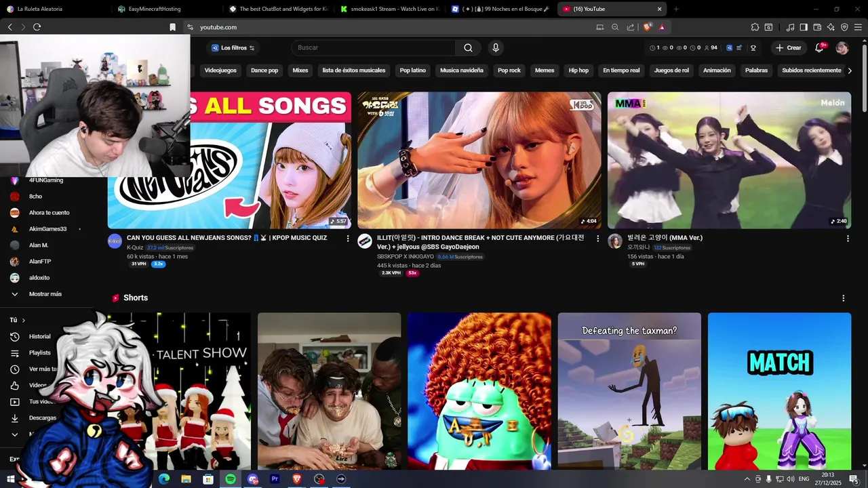The image size is (868, 488).
Task: Open Playlists in sidebar
Action: [39, 352]
